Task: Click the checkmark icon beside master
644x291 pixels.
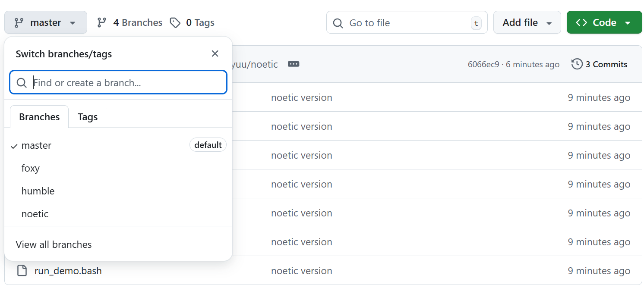Action: click(14, 146)
